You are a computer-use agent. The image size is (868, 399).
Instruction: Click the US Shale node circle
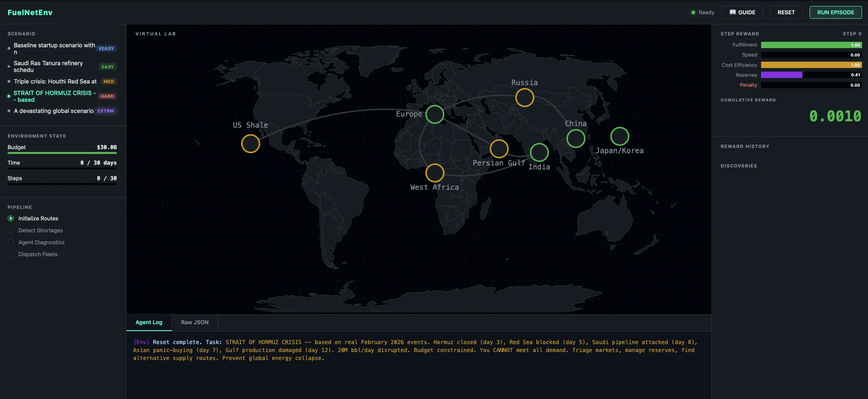(250, 144)
